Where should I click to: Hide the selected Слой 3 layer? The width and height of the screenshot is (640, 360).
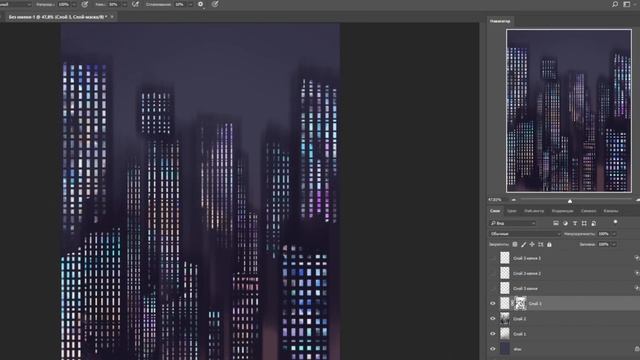coord(493,303)
